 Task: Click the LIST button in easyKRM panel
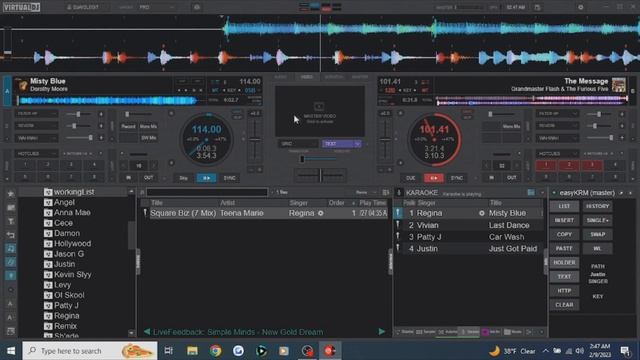(564, 206)
